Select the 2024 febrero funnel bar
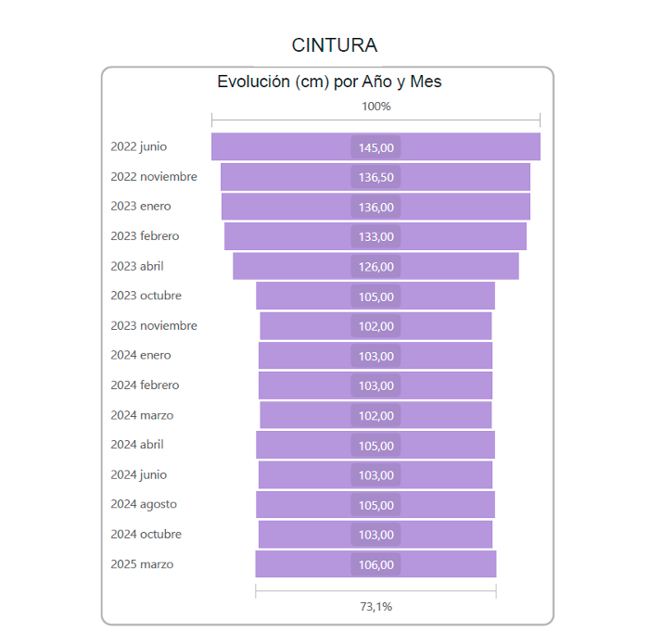Screen dimensions: 662x644 point(306,385)
